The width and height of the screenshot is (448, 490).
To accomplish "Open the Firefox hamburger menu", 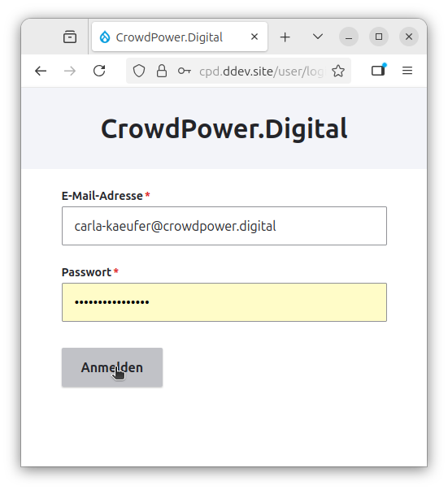I will pos(407,71).
